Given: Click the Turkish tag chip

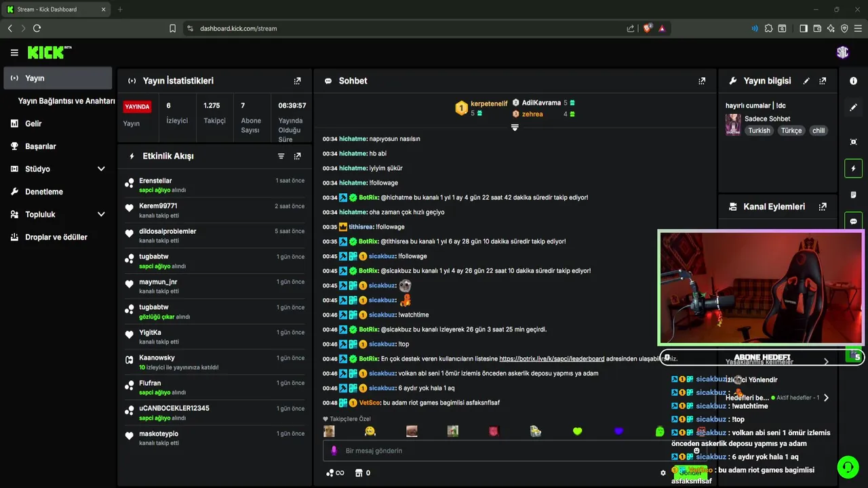Looking at the screenshot, I should tap(759, 131).
